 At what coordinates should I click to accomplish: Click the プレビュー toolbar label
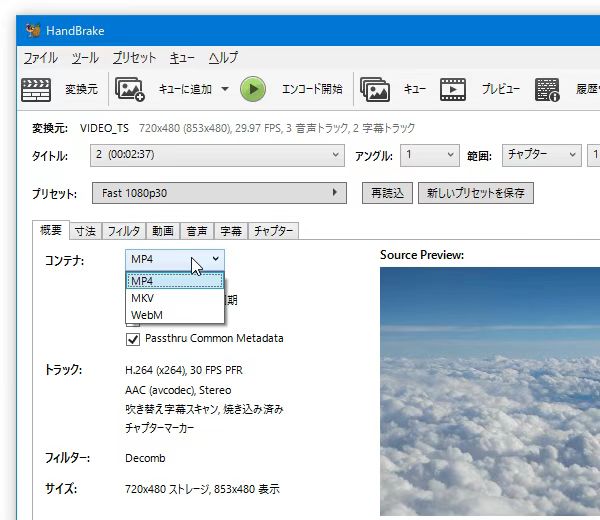[x=501, y=89]
